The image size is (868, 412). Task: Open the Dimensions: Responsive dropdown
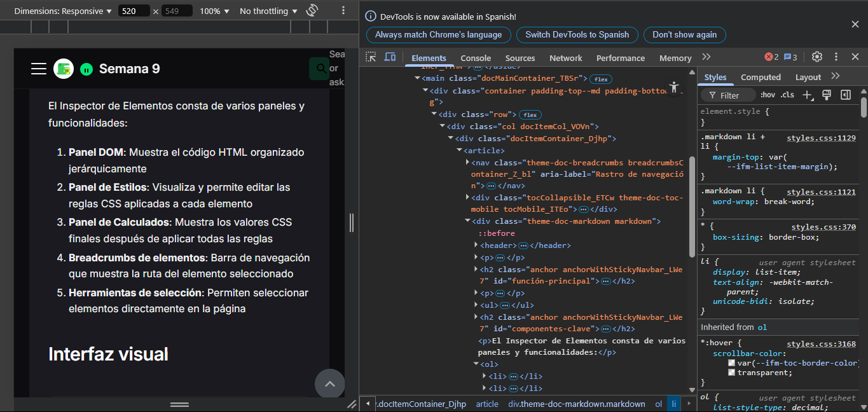pos(63,11)
